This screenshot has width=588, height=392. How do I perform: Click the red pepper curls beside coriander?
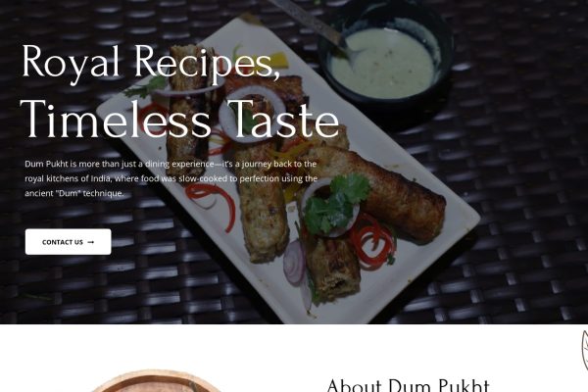coord(372,240)
